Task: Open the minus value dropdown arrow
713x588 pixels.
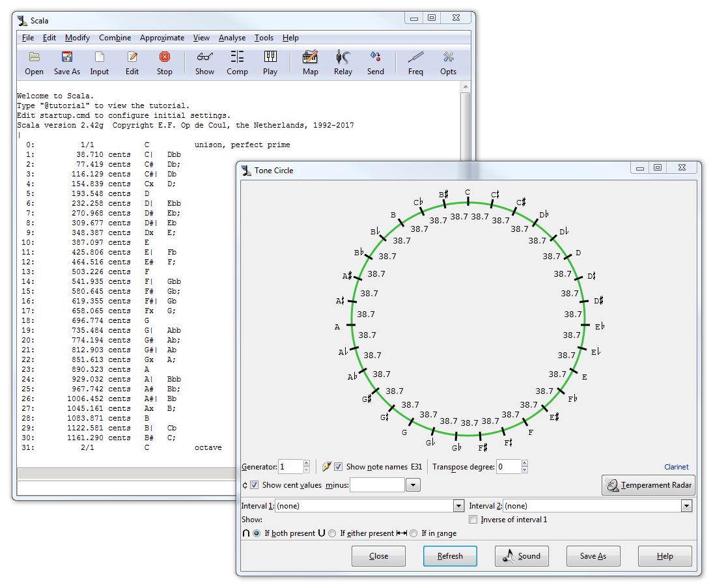Action: tap(413, 485)
